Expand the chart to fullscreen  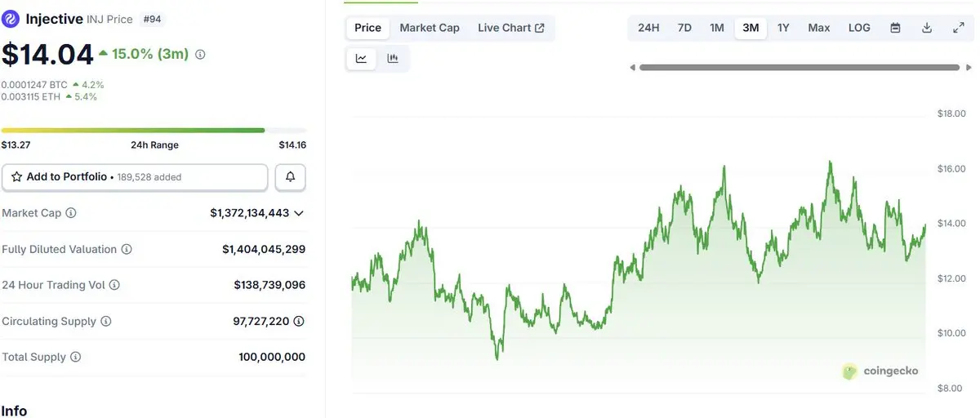959,28
